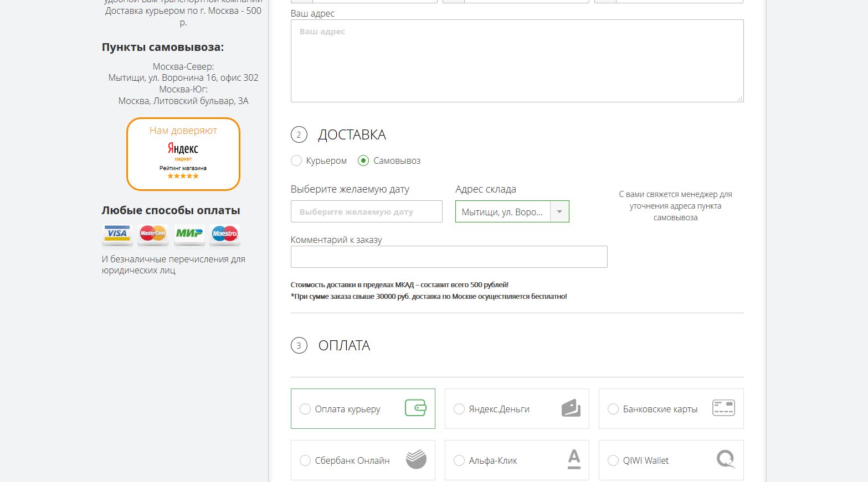Click the МИР card icon
This screenshot has height=482, width=868.
(189, 234)
